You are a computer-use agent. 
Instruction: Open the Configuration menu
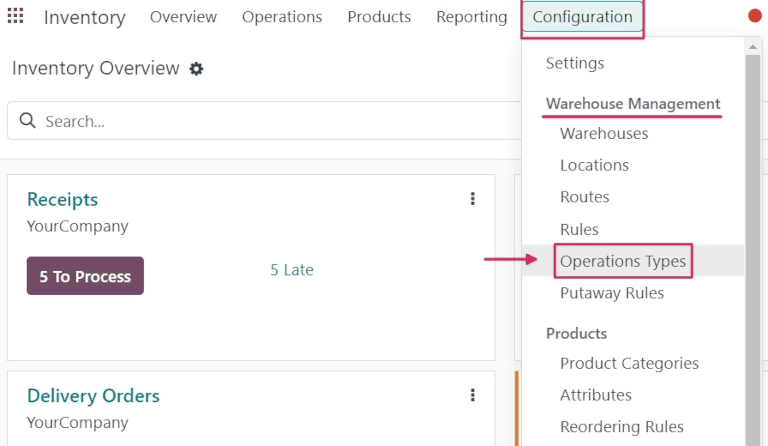click(x=582, y=17)
